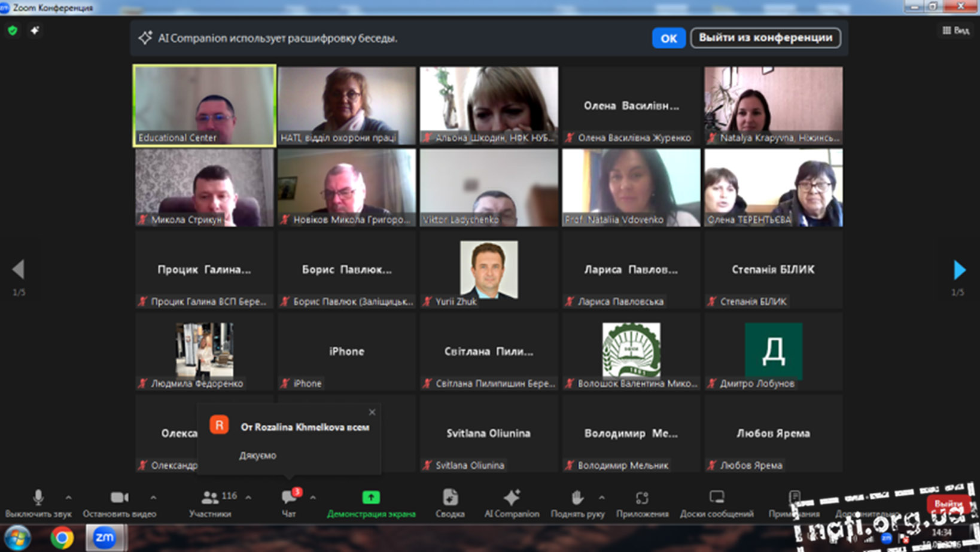Open Доски сообщений whiteboards
The width and height of the screenshot is (980, 552).
coord(716,503)
